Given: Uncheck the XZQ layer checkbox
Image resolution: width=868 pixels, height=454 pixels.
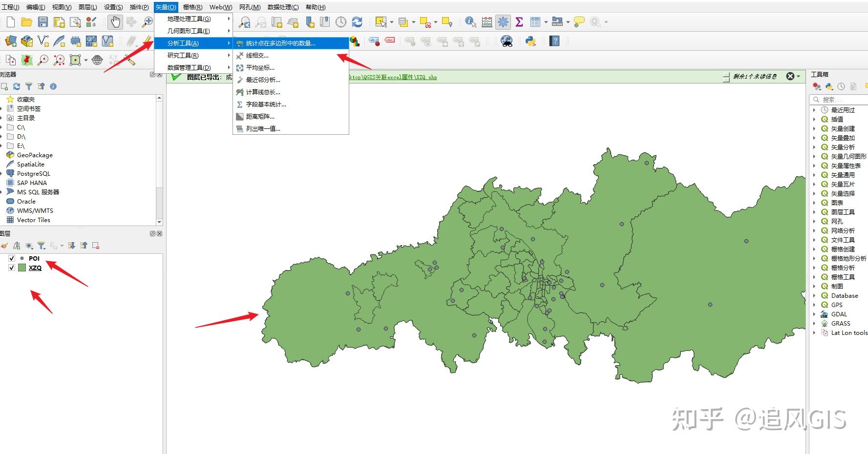Looking at the screenshot, I should (x=12, y=268).
